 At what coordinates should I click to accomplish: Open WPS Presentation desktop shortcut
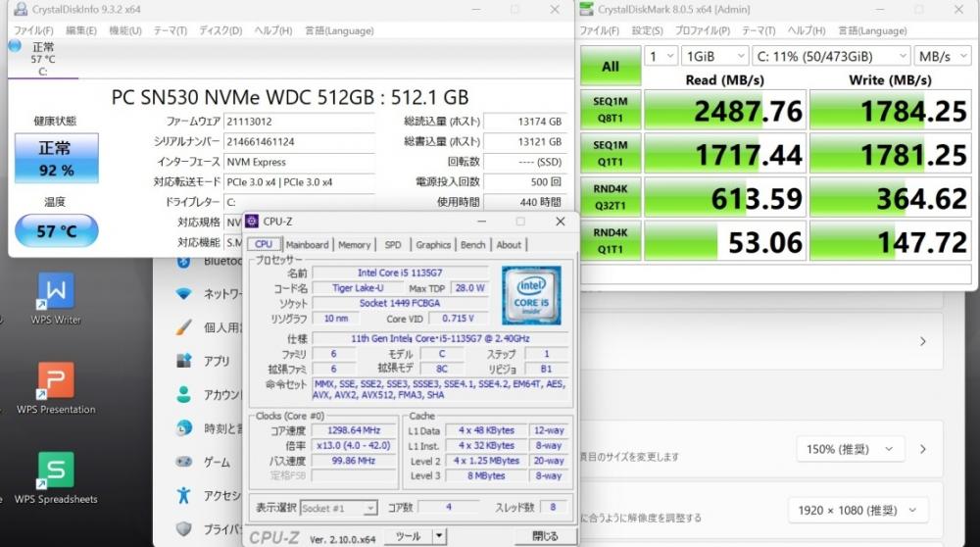56,387
